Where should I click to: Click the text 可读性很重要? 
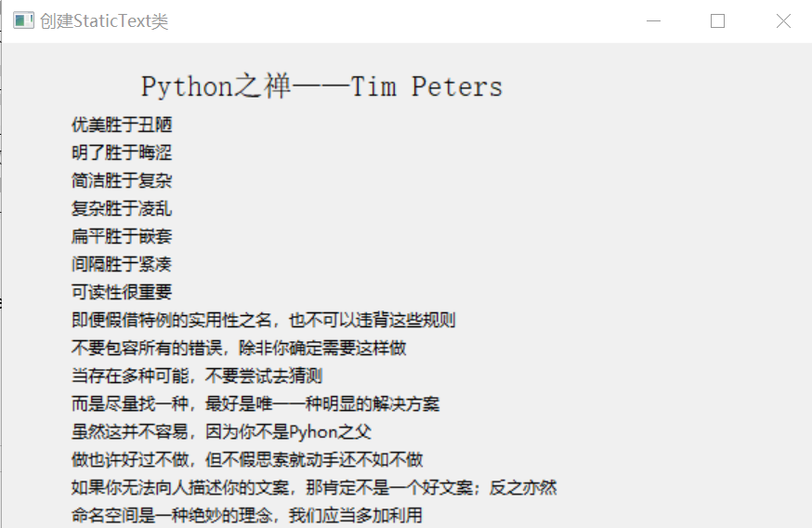tap(122, 292)
